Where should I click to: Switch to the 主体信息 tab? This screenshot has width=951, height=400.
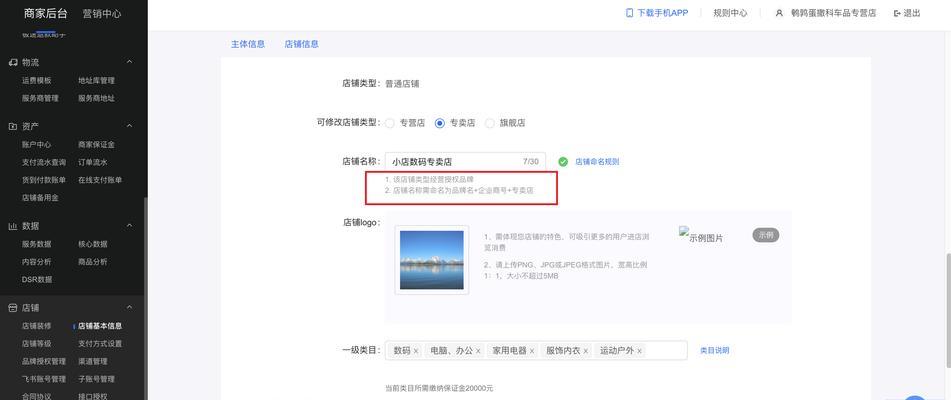click(x=248, y=44)
